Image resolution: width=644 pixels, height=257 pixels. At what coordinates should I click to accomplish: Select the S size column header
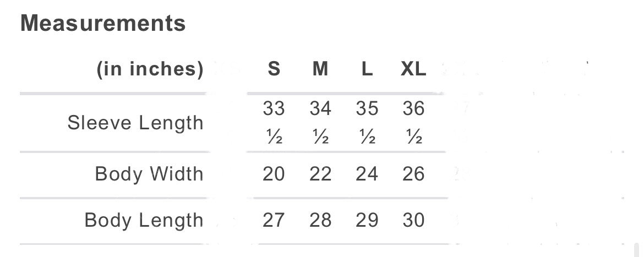pos(274,69)
